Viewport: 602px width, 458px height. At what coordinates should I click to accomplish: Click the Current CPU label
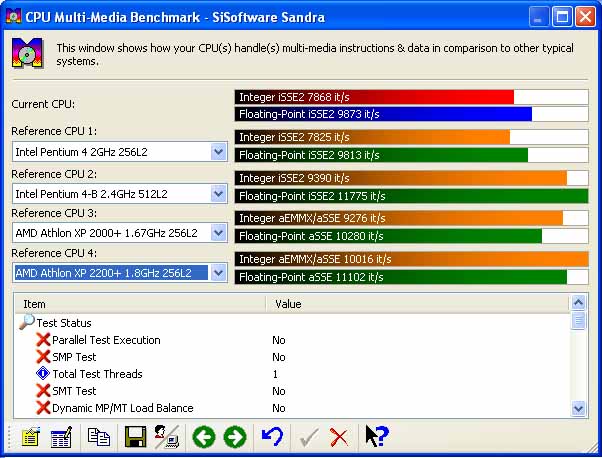point(43,104)
